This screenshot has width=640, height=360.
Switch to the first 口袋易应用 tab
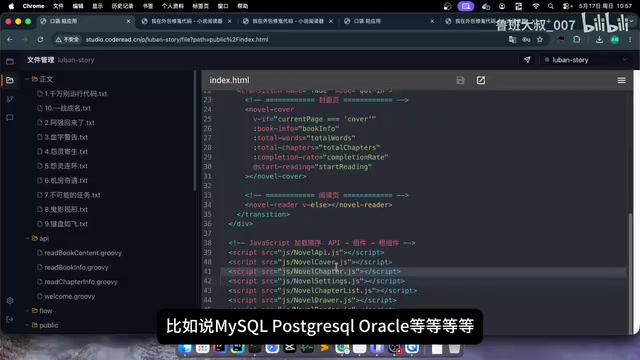coord(84,21)
